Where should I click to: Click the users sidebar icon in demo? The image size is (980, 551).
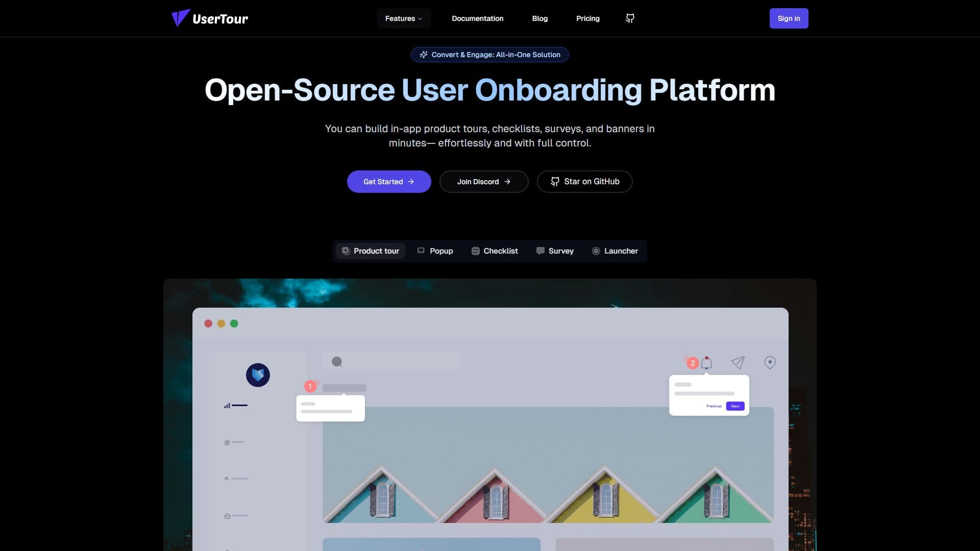227,479
